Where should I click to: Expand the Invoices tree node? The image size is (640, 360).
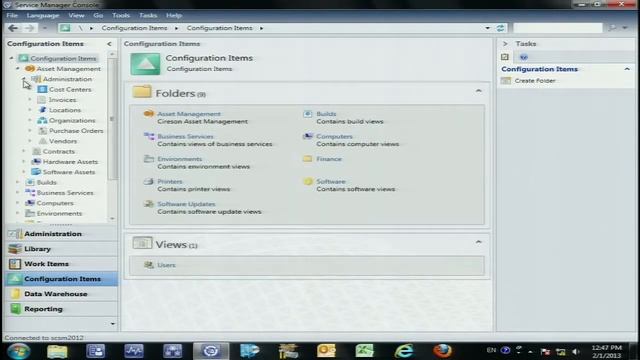click(x=30, y=100)
